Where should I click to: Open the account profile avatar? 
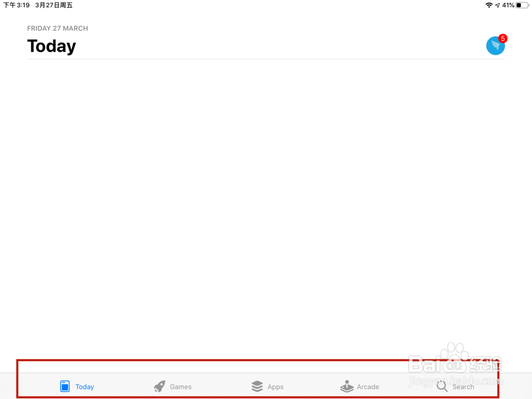pos(495,46)
